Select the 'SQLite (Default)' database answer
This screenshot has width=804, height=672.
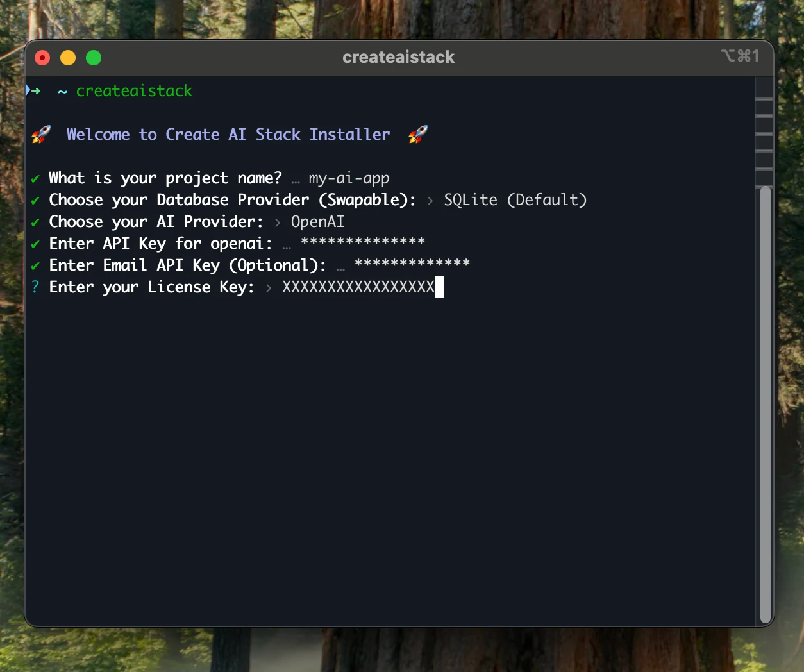515,200
